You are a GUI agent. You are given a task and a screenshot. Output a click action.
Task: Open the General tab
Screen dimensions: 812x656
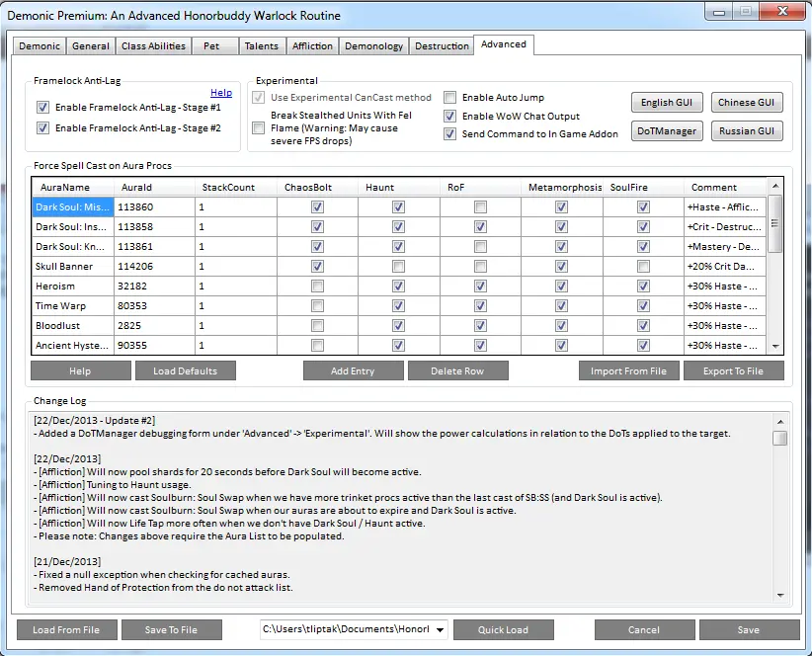(91, 46)
